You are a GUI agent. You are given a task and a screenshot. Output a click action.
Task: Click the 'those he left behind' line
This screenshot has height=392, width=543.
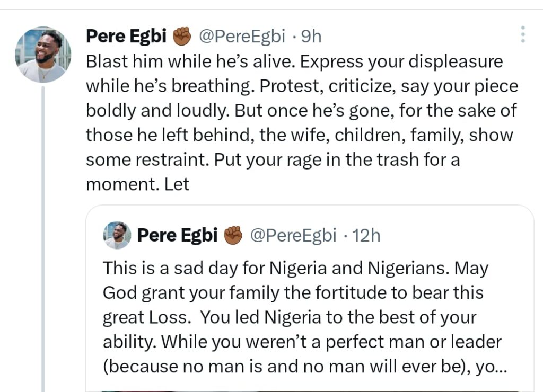[x=300, y=136]
